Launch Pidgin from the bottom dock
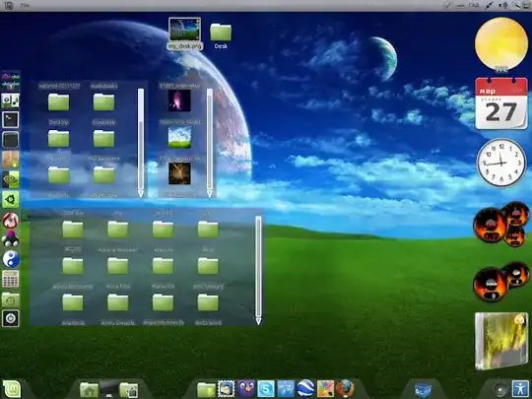The image size is (532, 399). pyautogui.click(x=246, y=389)
